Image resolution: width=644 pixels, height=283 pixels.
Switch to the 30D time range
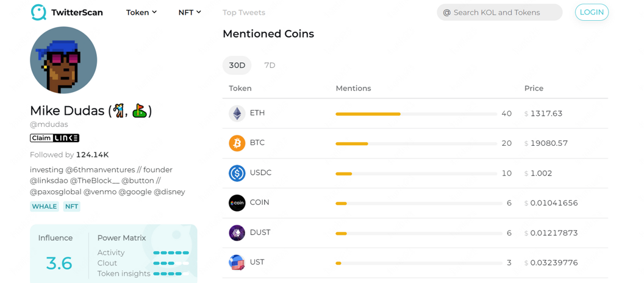[237, 65]
